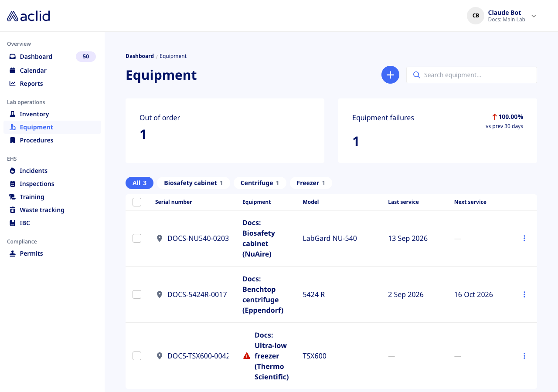Screen dimensions: 558x392
Task: Click the 100.00% change value
Action: (510, 117)
